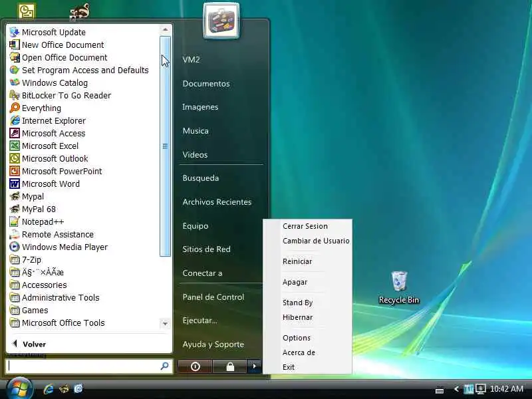This screenshot has height=399, width=532.
Task: Open Recycle Bin on the desktop
Action: point(399,287)
